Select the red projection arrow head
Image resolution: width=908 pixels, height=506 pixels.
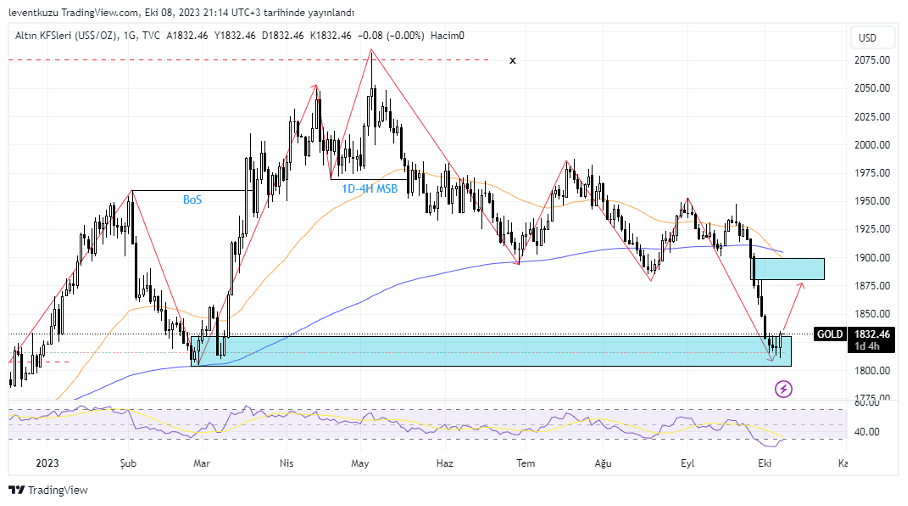tap(800, 286)
